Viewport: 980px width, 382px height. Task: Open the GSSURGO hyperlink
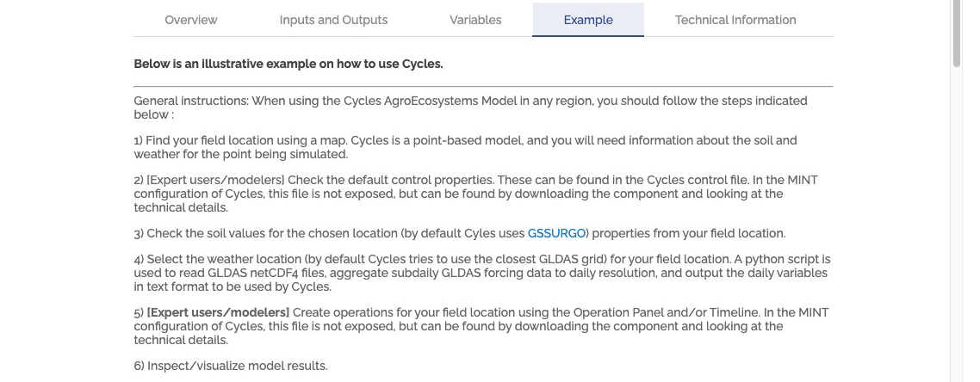click(x=556, y=233)
